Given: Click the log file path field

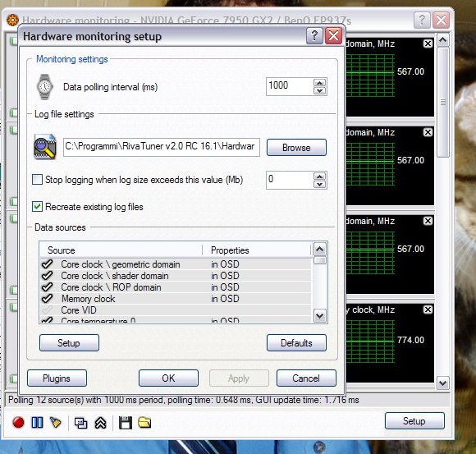Looking at the screenshot, I should point(162,147).
